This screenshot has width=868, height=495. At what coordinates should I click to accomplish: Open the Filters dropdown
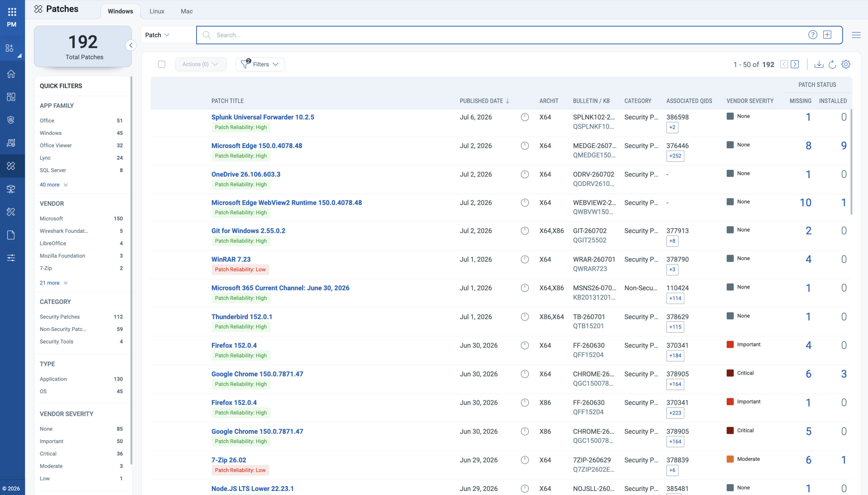tap(260, 64)
